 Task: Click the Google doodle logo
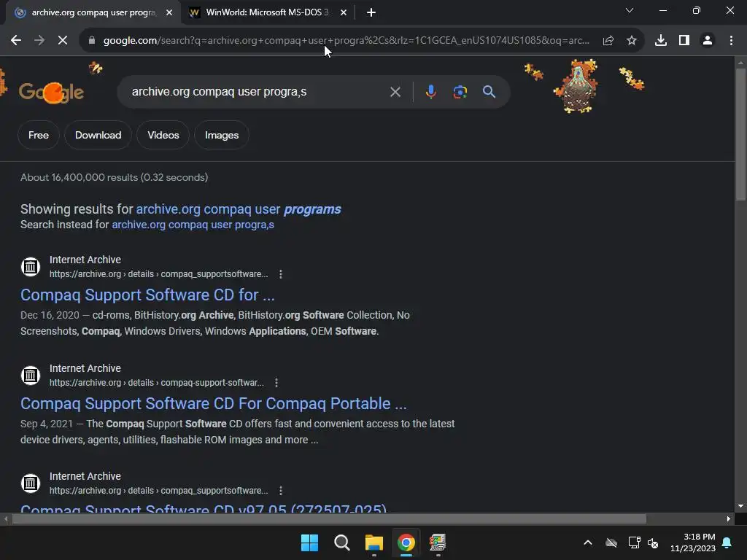[x=52, y=92]
